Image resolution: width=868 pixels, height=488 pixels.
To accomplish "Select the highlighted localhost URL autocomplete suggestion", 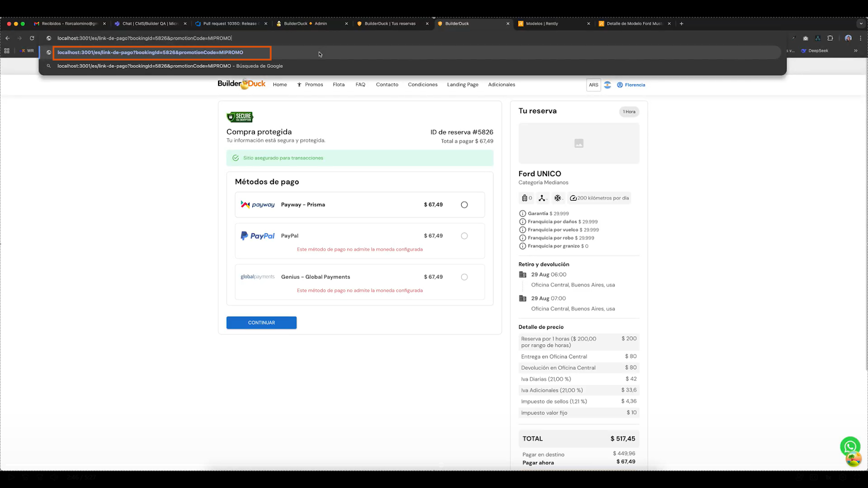I will click(x=150, y=53).
